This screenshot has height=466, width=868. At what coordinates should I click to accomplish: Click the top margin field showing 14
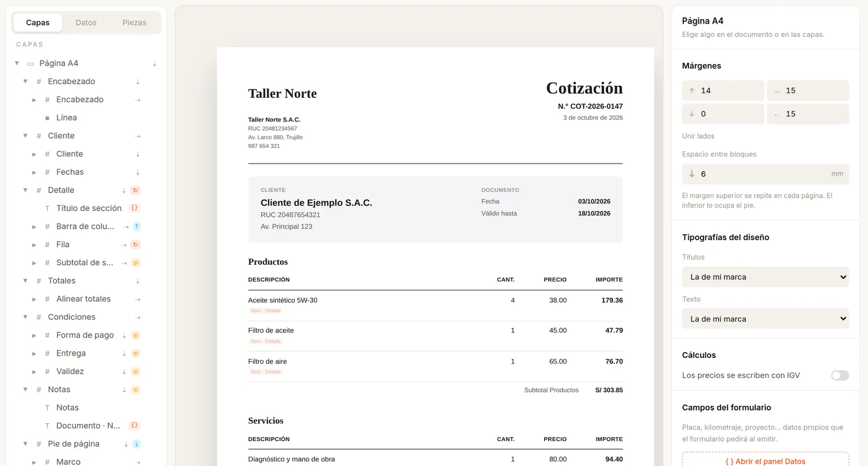[x=723, y=91]
